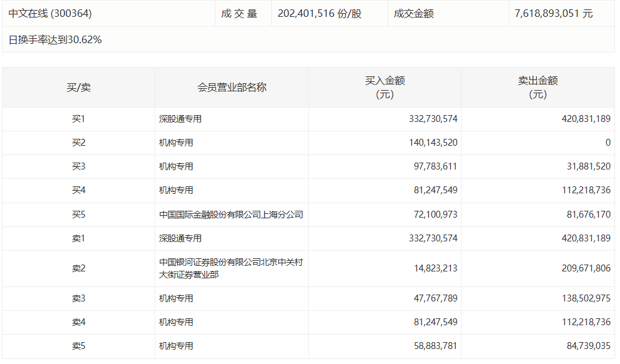Click the 成交量 label in top row
Viewport: 620px width, 364px height.
click(239, 13)
